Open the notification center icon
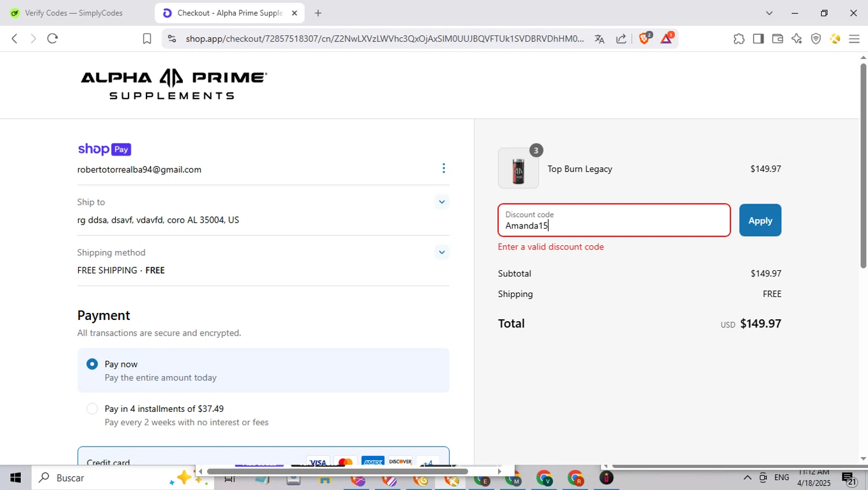 (x=849, y=478)
